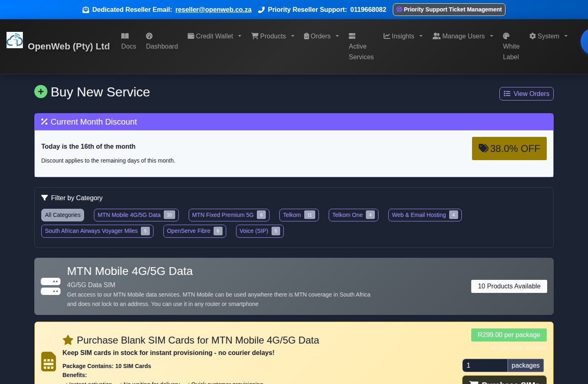Click the MTN Mobile 4G/5G Data heading
The height and width of the screenshot is (384, 588).
coord(130,271)
